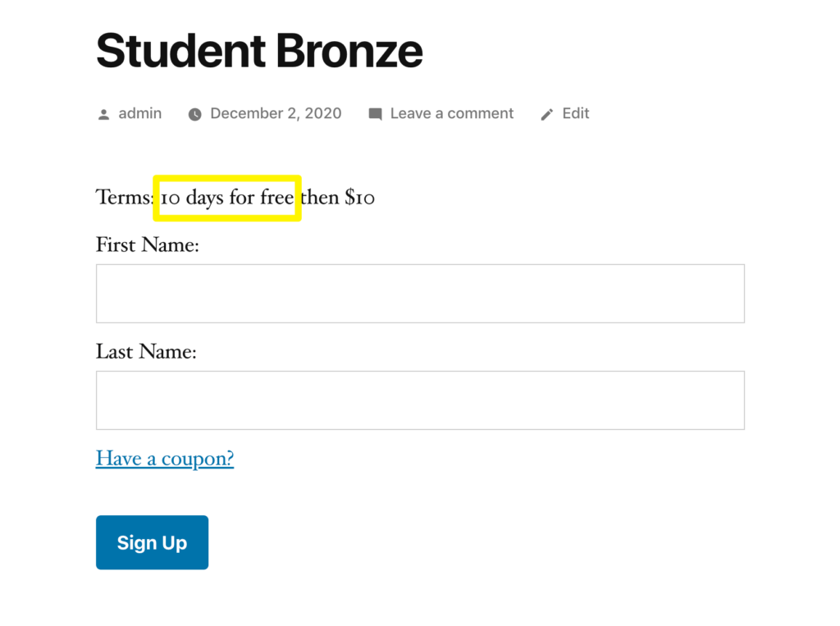Click the Terms label text
840x626 pixels.
point(125,197)
